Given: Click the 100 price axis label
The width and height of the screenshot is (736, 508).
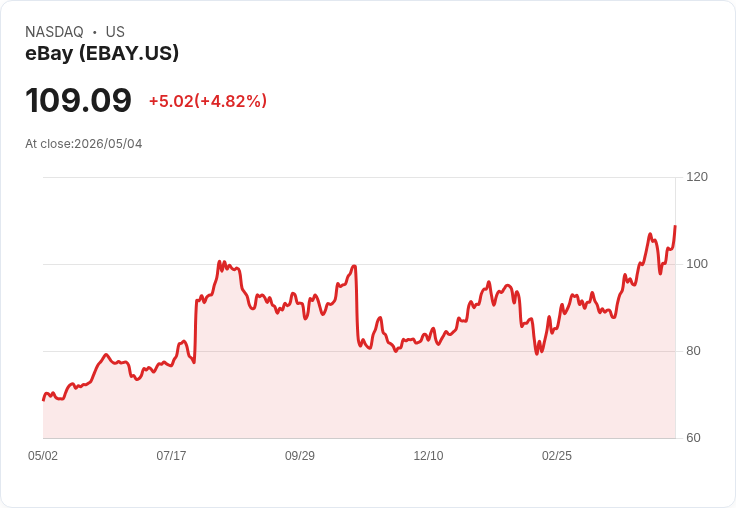Looking at the screenshot, I should (697, 264).
